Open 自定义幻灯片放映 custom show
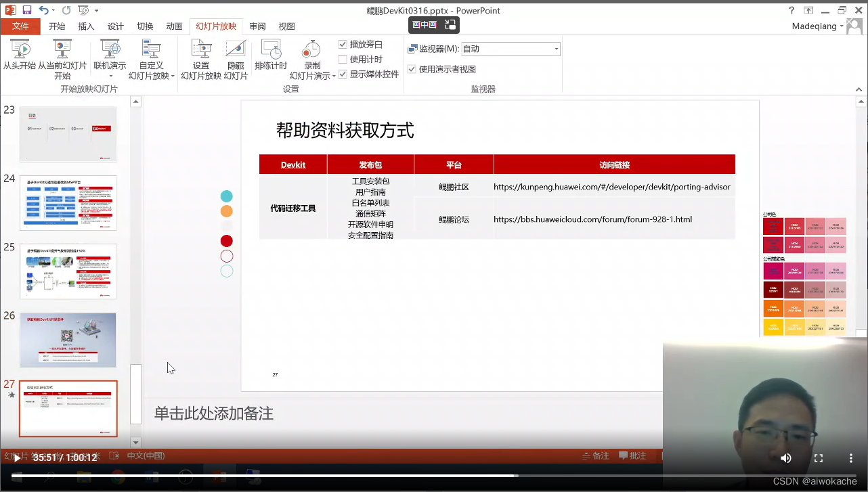The width and height of the screenshot is (868, 492). click(x=150, y=60)
